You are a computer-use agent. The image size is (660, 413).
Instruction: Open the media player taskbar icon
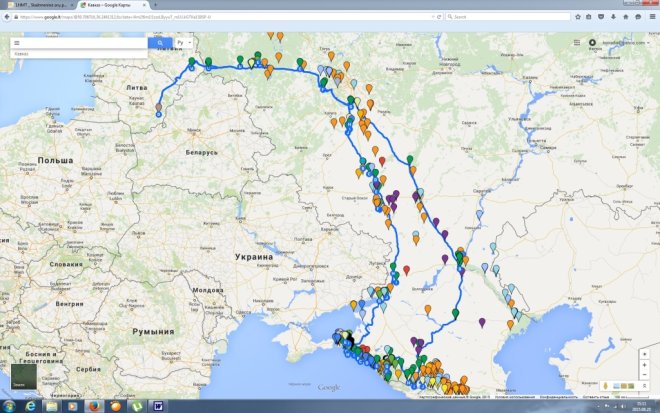[x=72, y=406]
